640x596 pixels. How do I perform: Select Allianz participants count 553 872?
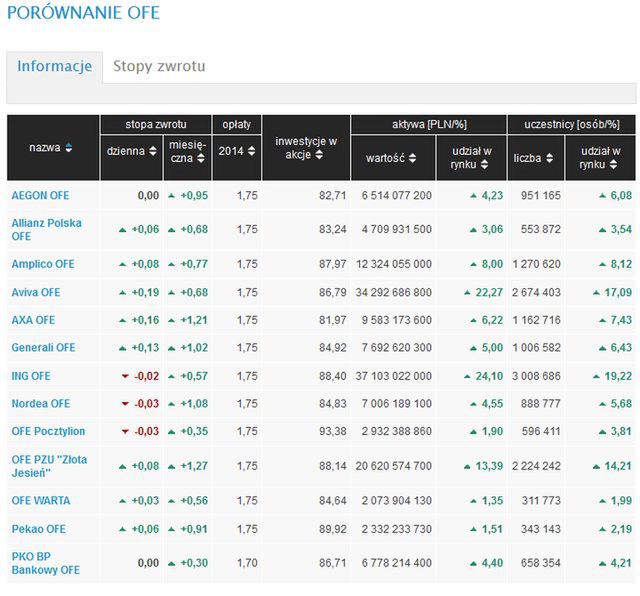(541, 229)
